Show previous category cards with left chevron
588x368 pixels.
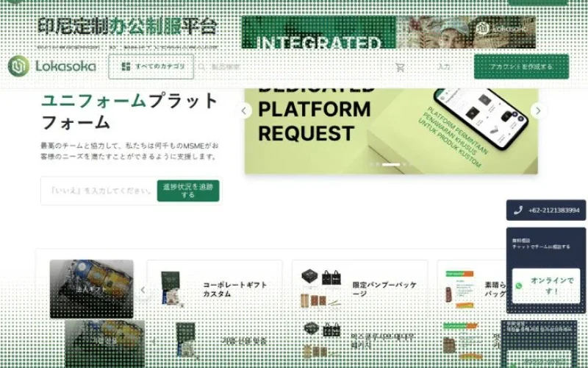tap(143, 289)
